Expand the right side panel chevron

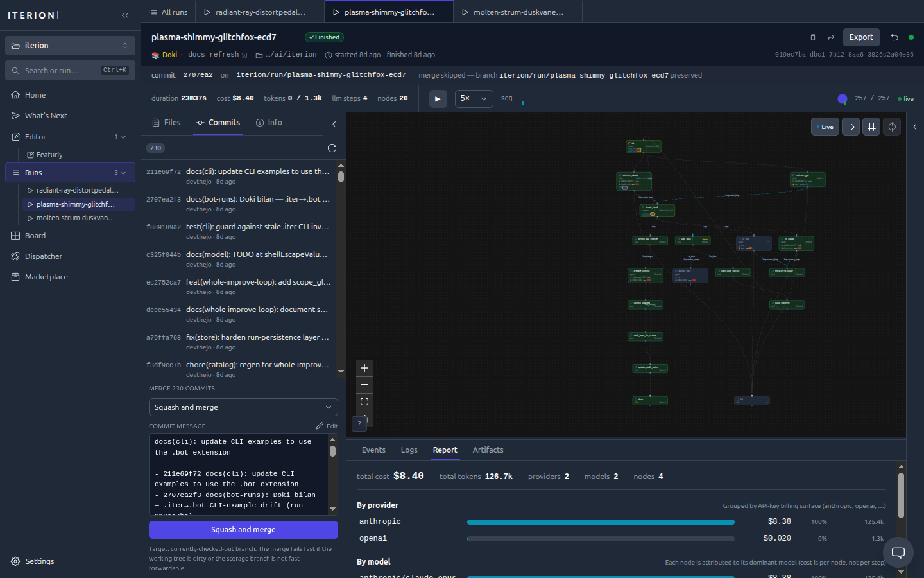coord(915,127)
